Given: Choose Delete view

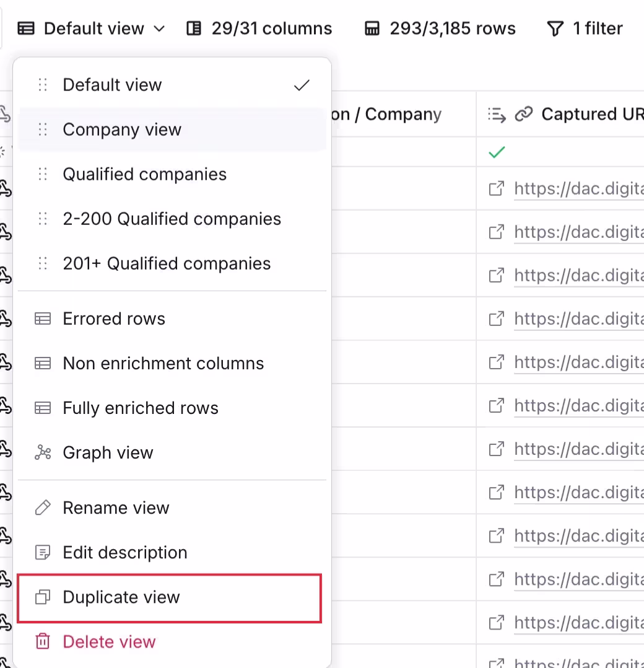Looking at the screenshot, I should tap(172, 642).
